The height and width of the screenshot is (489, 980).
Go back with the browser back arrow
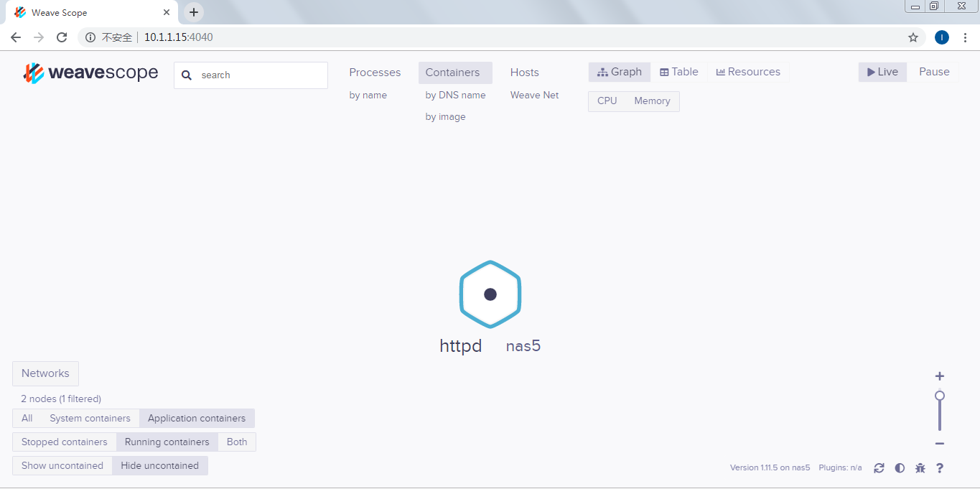click(16, 37)
